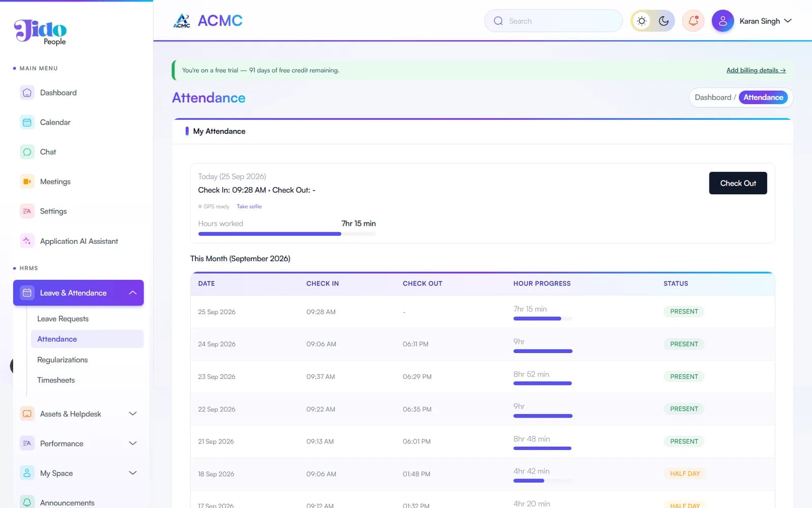The height and width of the screenshot is (508, 812).
Task: Open Timesheets submenu item
Action: [56, 380]
